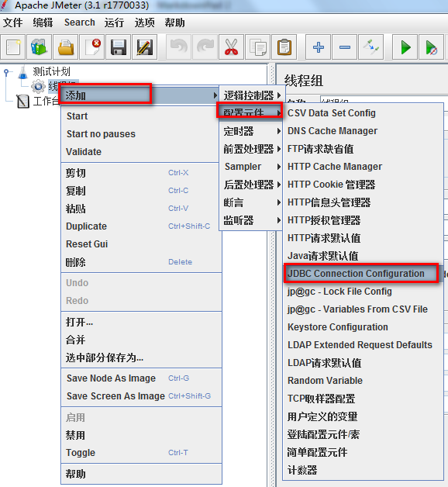Choose 剪切 from the context menu

click(141, 173)
